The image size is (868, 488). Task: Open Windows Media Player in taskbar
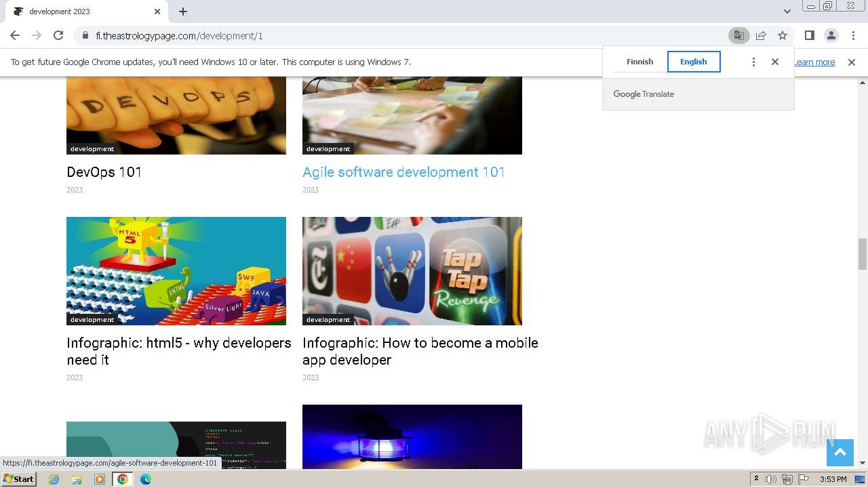pyautogui.click(x=100, y=479)
